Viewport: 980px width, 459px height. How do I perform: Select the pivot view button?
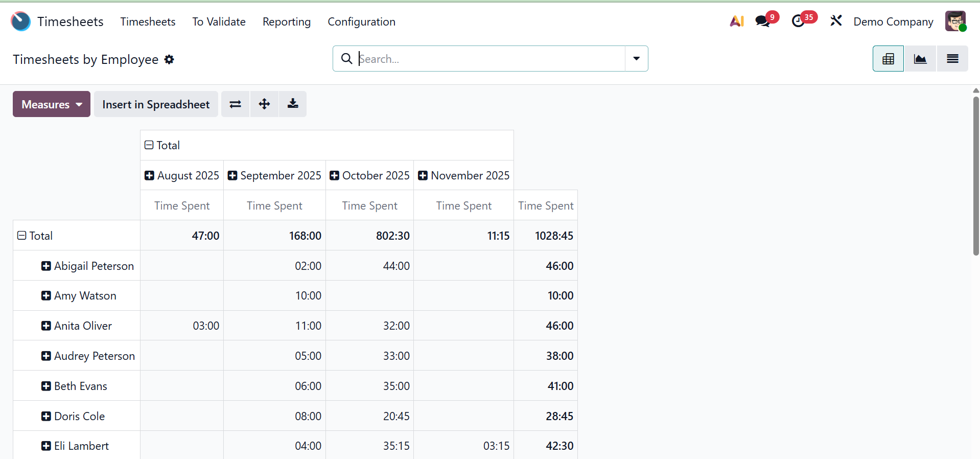[888, 59]
